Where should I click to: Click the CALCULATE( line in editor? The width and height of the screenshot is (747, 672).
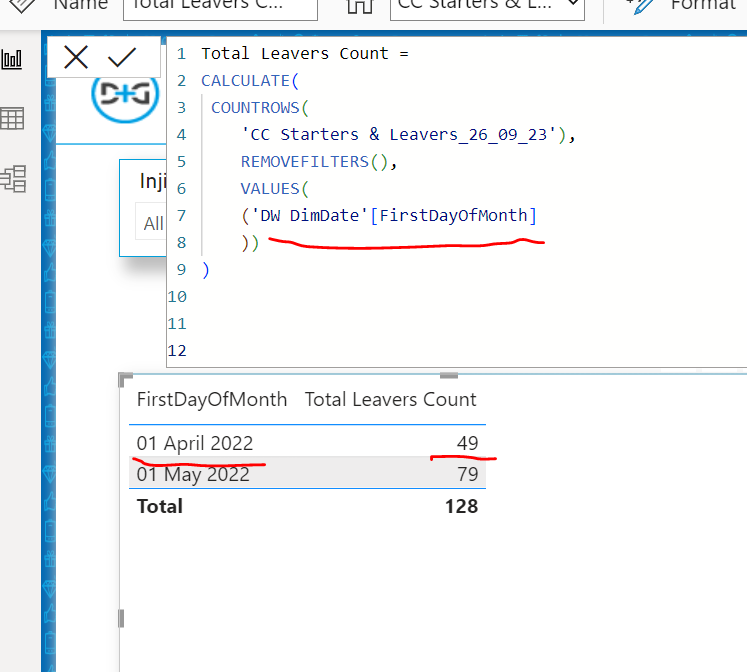(250, 80)
